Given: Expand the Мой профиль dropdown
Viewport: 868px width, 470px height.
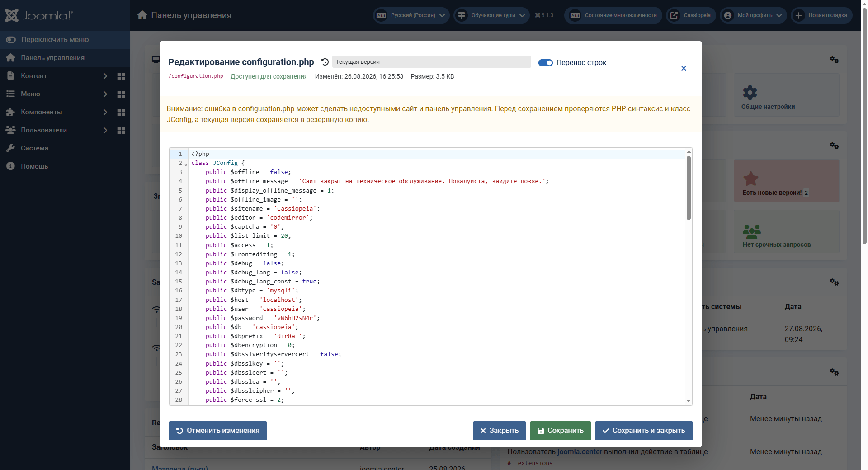Looking at the screenshot, I should pos(753,15).
